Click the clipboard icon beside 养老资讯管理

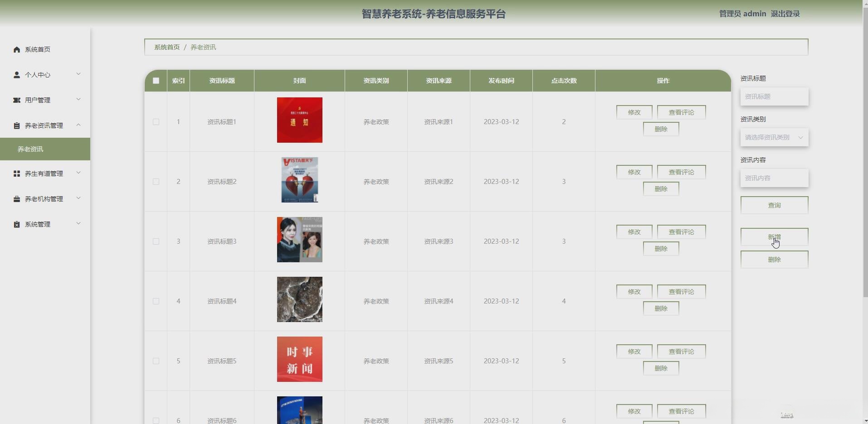pos(17,125)
